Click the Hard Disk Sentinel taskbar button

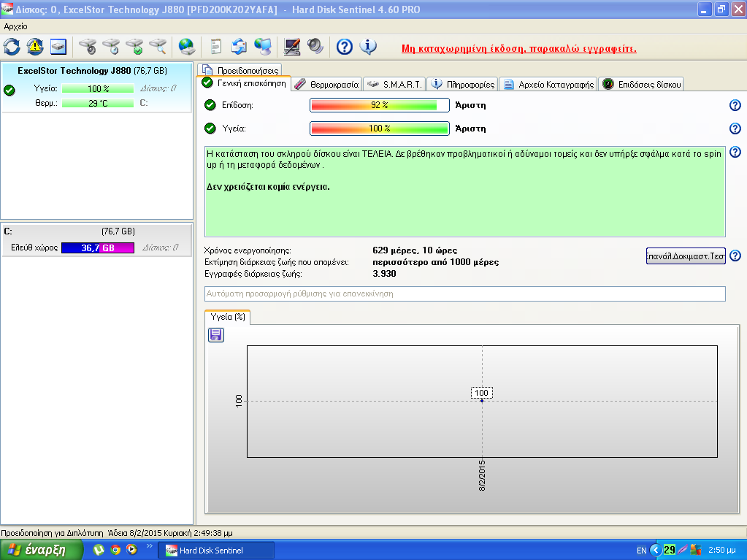[x=216, y=551]
